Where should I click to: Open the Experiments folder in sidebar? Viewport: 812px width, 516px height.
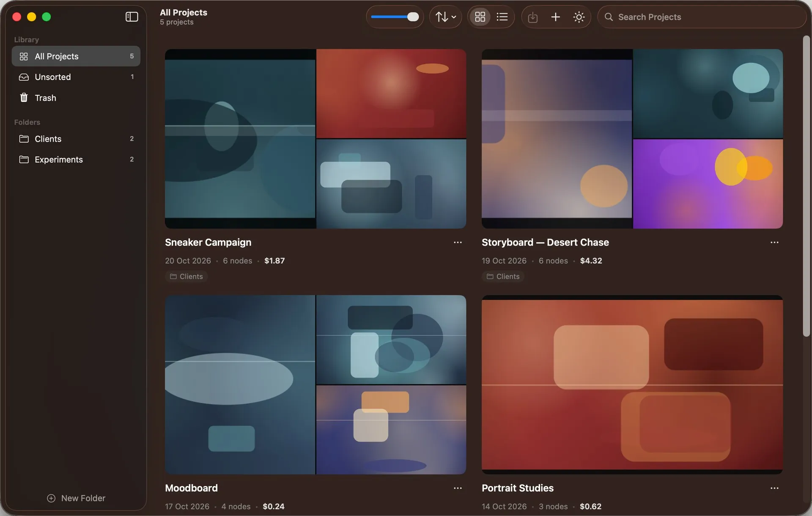76,160
